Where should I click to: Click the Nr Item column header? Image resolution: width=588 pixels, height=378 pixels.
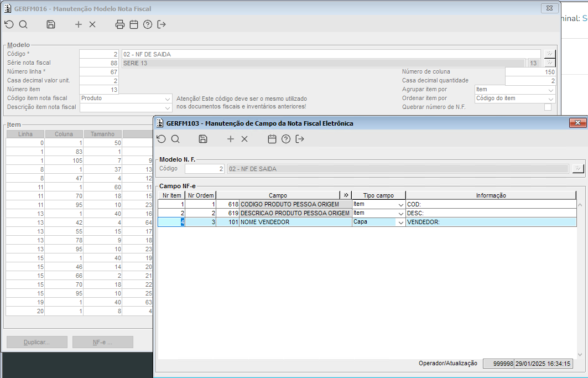pyautogui.click(x=171, y=195)
